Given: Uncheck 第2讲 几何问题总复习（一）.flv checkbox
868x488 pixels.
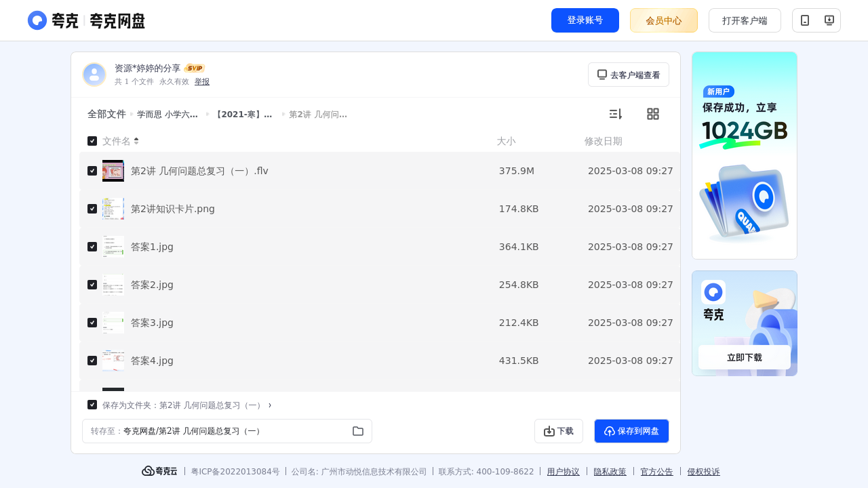Looking at the screenshot, I should (92, 171).
